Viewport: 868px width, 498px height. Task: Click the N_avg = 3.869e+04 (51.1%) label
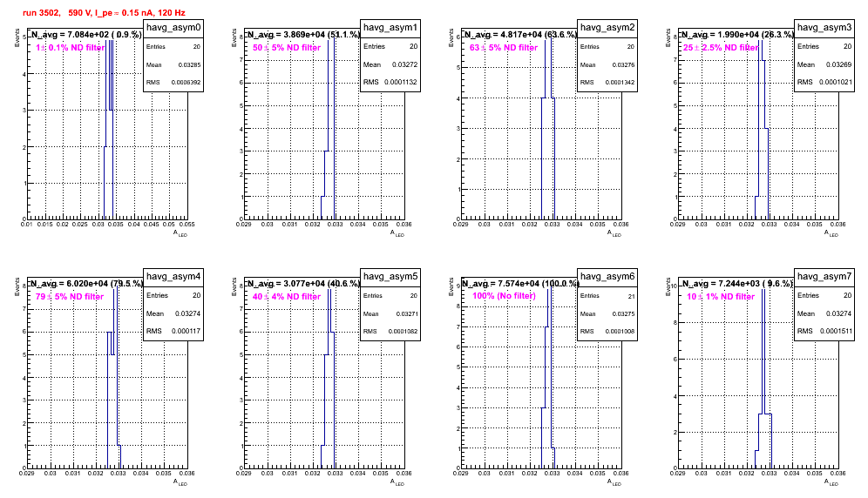coord(303,34)
